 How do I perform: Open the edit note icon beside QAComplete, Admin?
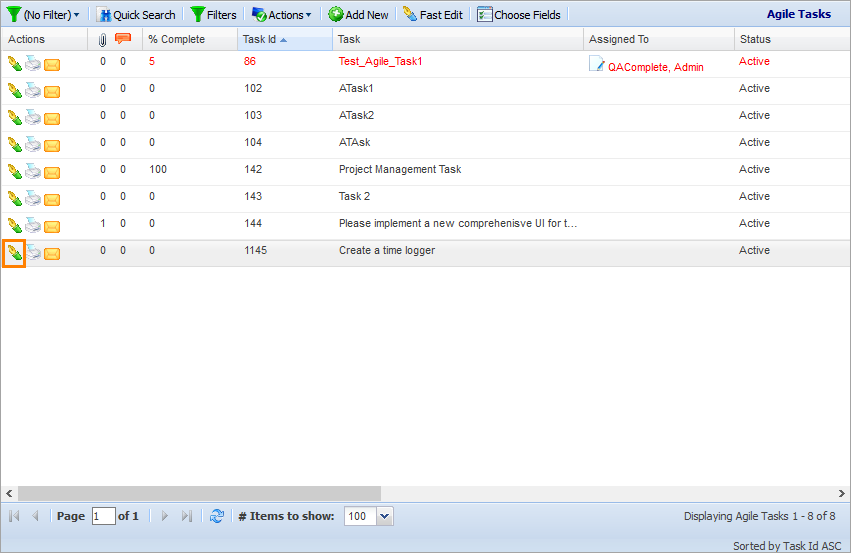(596, 64)
